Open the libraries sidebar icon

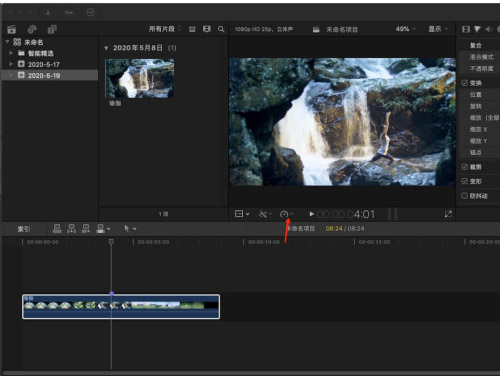click(12, 29)
